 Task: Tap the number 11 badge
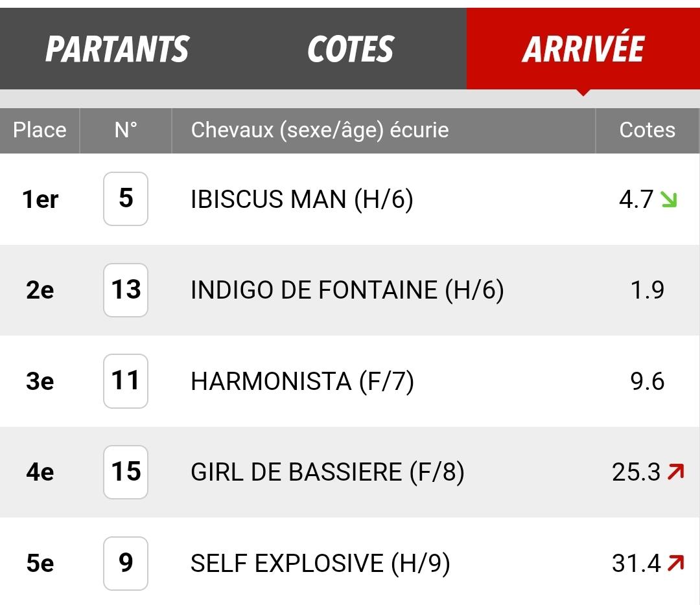coord(126,381)
